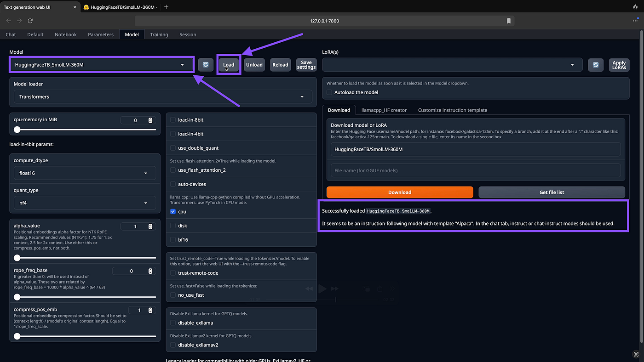The height and width of the screenshot is (362, 644).
Task: Go back with the browser back arrow
Action: pyautogui.click(x=9, y=21)
